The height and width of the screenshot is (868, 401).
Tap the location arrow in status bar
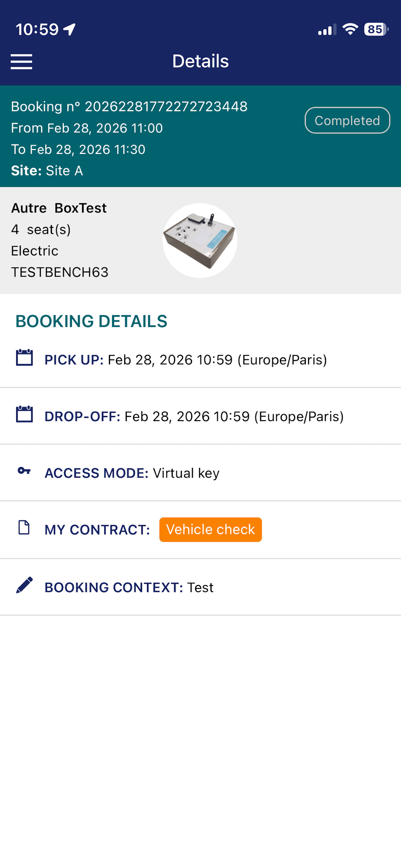[69, 29]
